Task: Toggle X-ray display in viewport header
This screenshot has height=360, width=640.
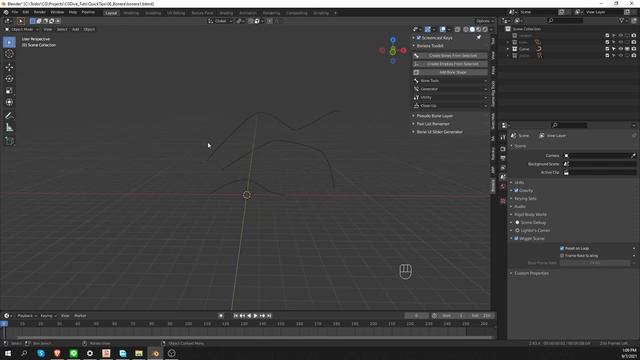Action: pos(457,29)
